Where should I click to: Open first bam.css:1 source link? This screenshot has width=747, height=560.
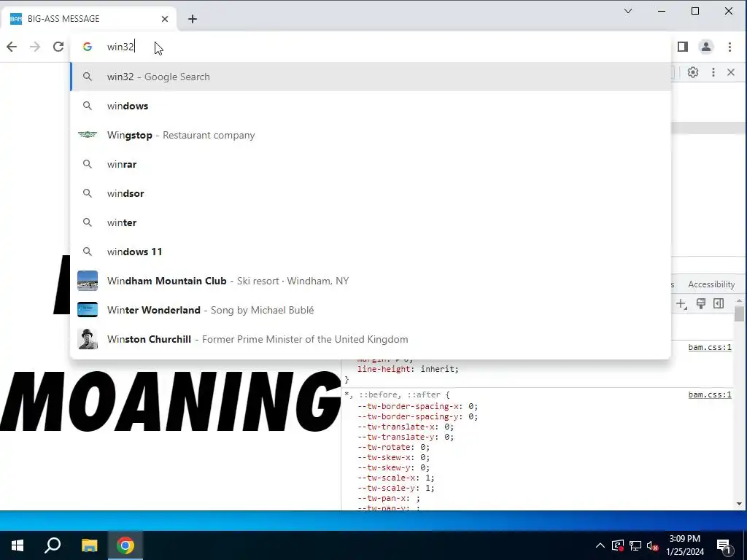pos(709,347)
